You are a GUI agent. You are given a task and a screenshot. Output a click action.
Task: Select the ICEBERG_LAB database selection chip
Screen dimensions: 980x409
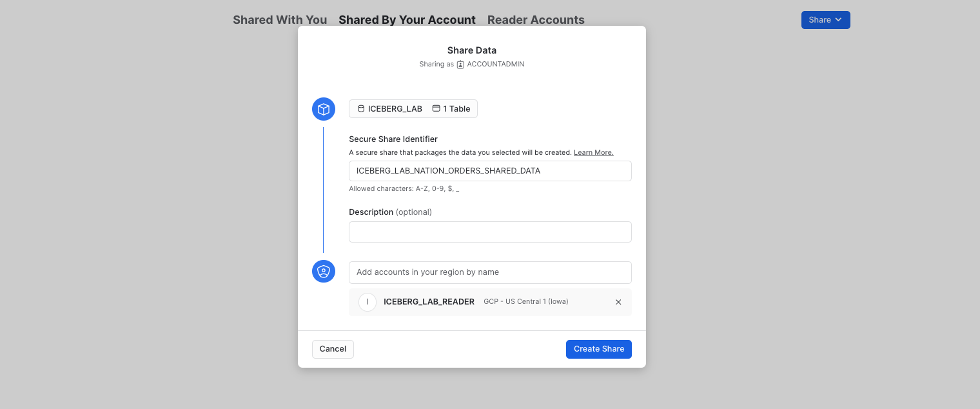tap(389, 108)
